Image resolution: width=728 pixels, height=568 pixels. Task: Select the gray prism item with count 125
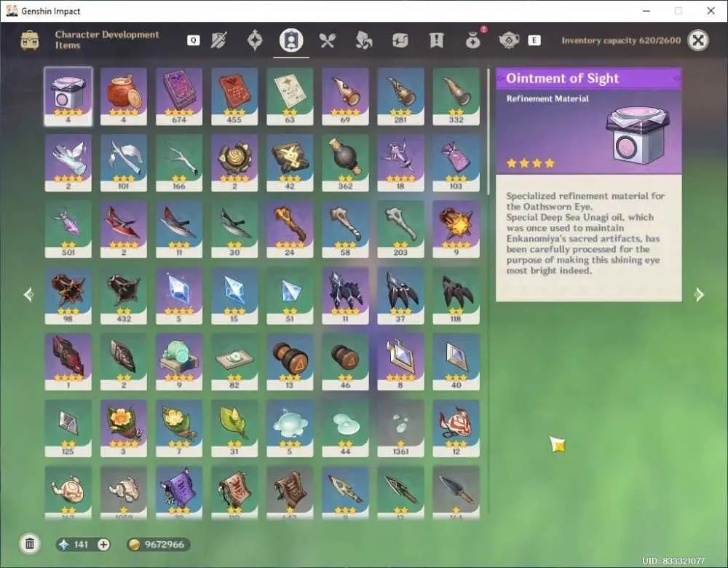[x=68, y=428]
